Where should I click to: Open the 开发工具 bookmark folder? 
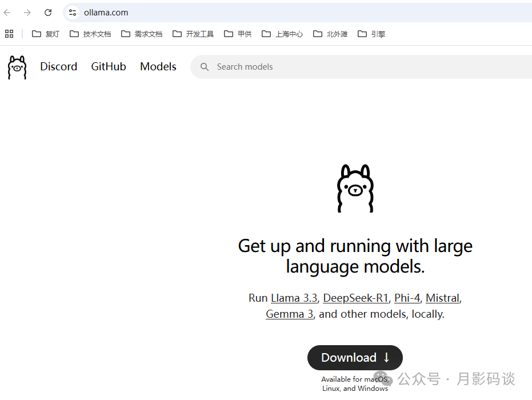pyautogui.click(x=193, y=34)
